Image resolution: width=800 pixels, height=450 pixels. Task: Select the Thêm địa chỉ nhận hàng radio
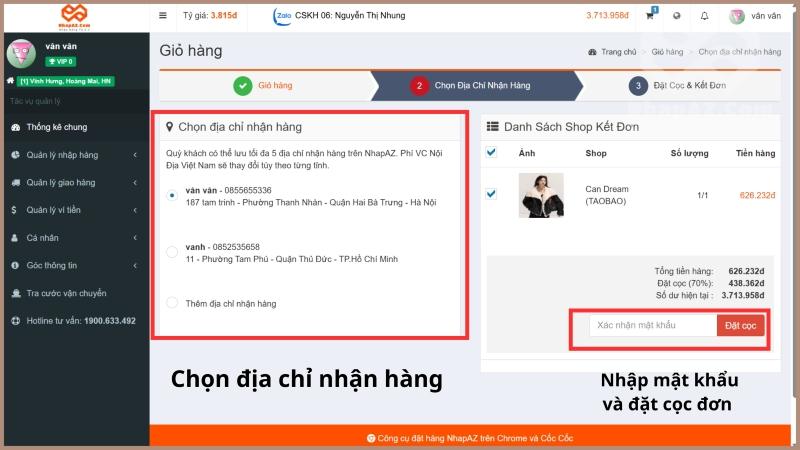[x=172, y=303]
